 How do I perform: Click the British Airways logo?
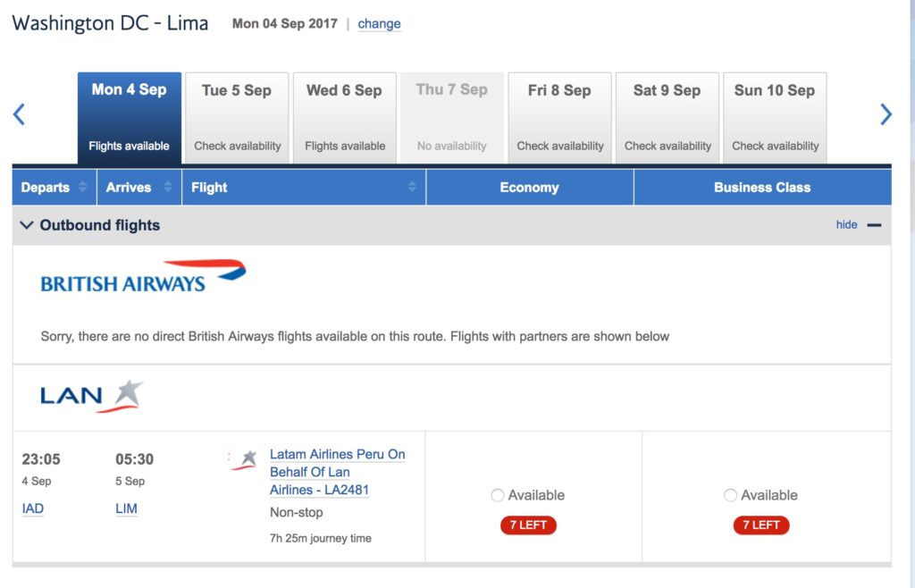click(143, 277)
